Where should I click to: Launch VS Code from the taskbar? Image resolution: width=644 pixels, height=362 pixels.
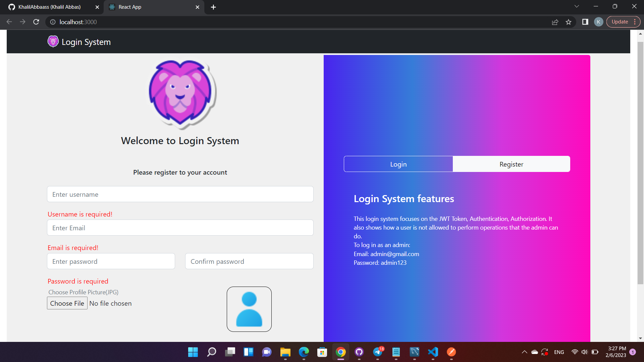pos(433,352)
